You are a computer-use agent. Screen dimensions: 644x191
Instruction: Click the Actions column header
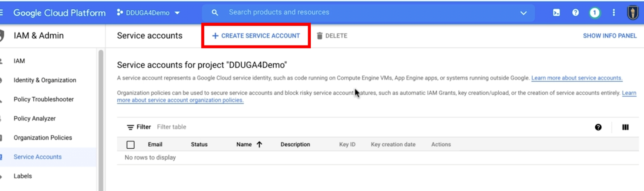[441, 144]
